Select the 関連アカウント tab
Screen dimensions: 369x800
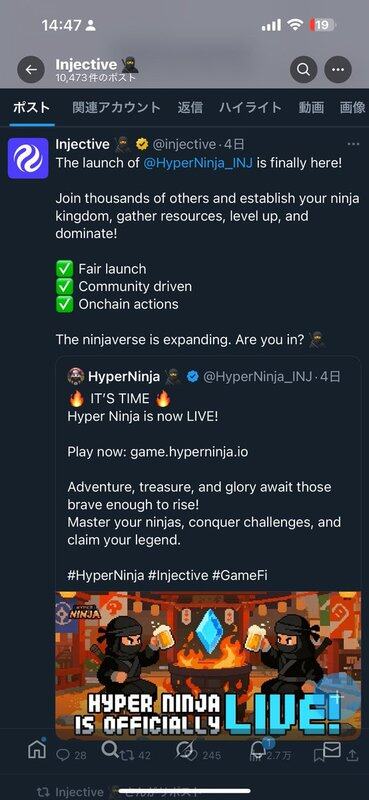(116, 108)
